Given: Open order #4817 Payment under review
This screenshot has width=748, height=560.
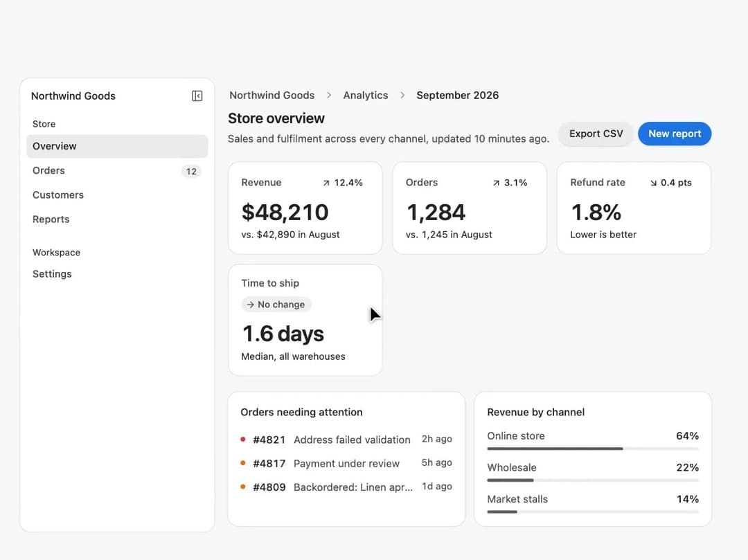Looking at the screenshot, I should click(346, 463).
